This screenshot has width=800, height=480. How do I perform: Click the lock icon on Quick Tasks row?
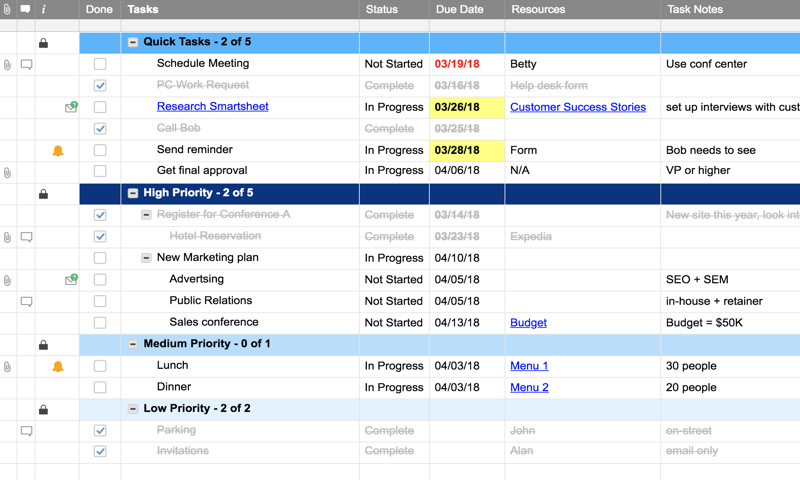[x=43, y=43]
